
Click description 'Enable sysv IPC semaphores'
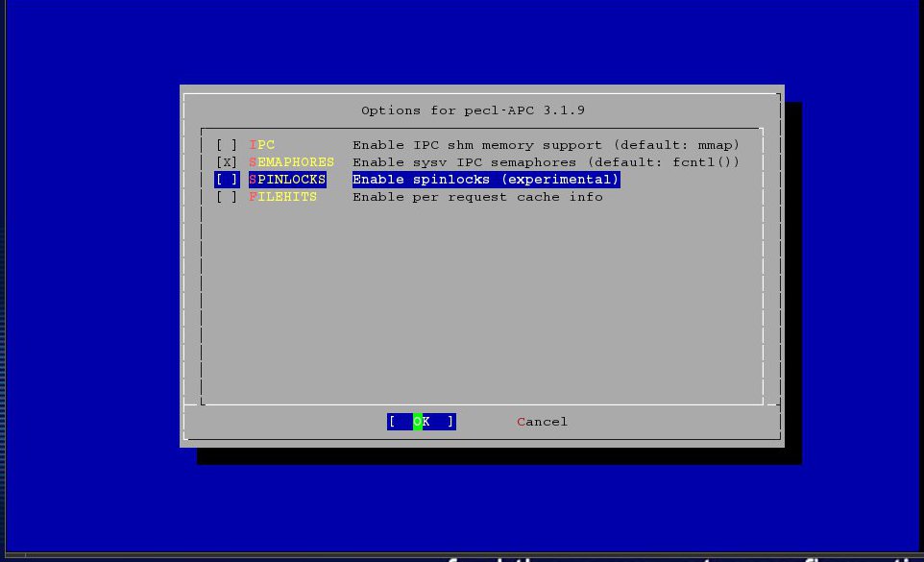464,162
